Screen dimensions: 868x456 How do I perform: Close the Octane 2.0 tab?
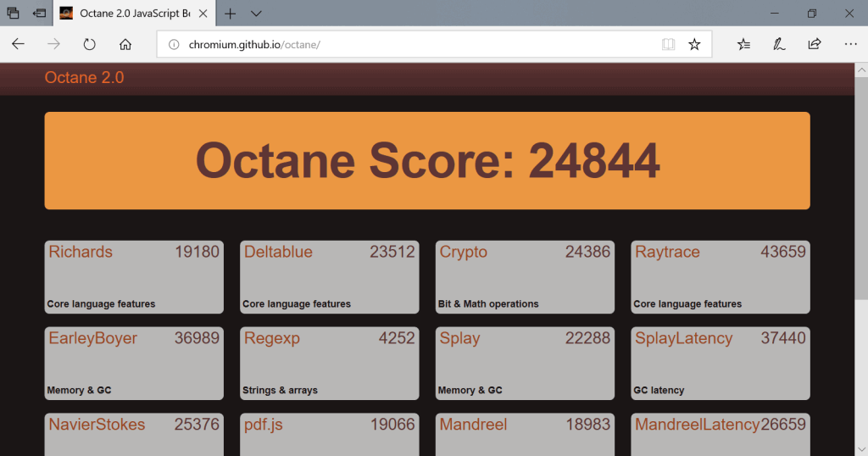tap(203, 14)
